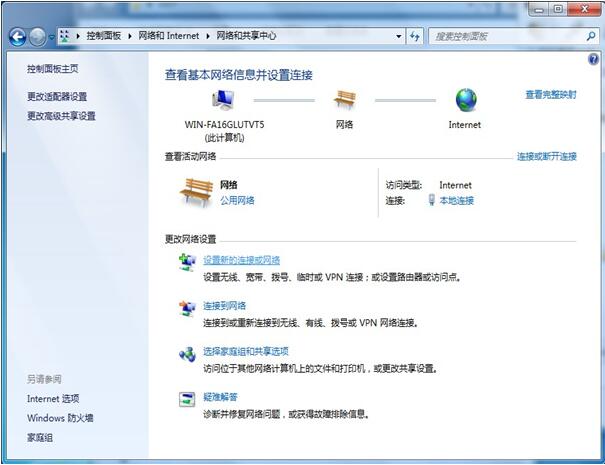Click the icon beside 连接到网络
The height and width of the screenshot is (465, 605).
click(187, 308)
